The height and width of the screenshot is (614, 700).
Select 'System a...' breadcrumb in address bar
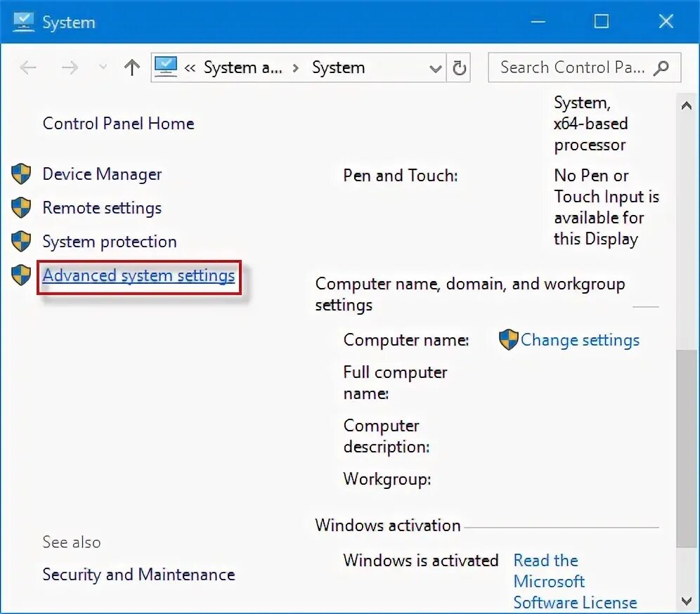[x=243, y=67]
